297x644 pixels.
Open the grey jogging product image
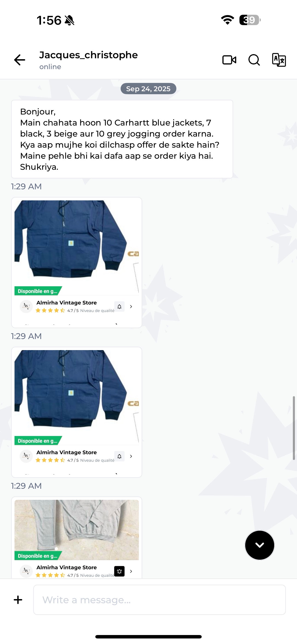pyautogui.click(x=76, y=530)
